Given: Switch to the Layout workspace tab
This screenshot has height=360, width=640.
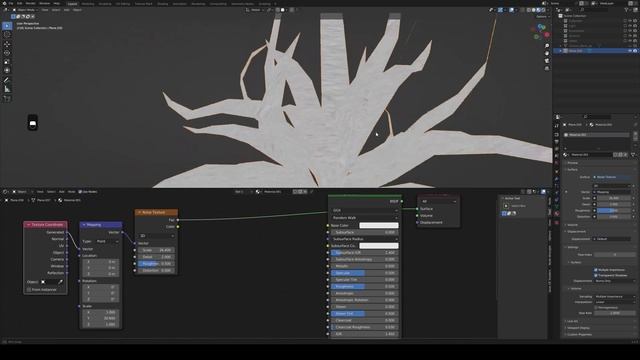Looking at the screenshot, I should pyautogui.click(x=72, y=4).
